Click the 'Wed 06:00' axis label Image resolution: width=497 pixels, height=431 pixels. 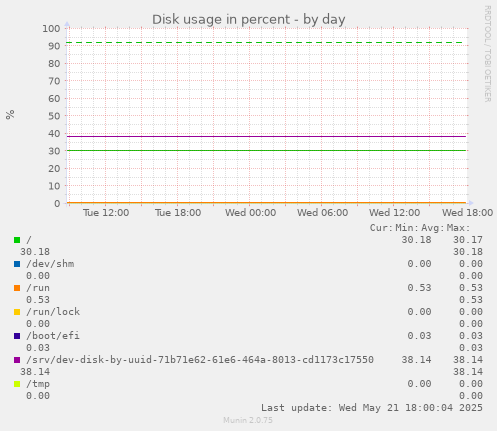322,213
